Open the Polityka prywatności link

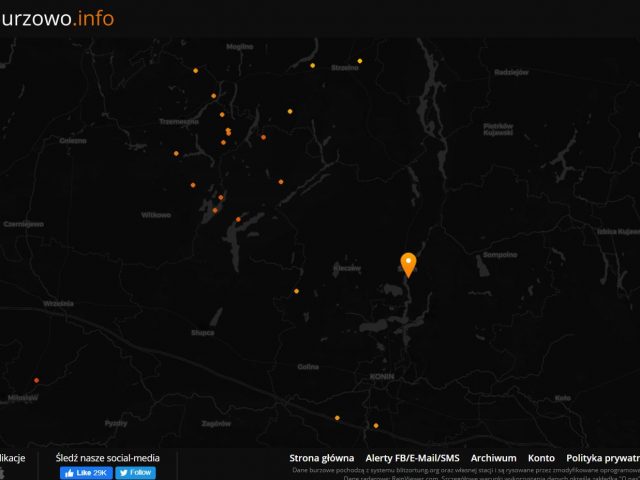[602, 458]
